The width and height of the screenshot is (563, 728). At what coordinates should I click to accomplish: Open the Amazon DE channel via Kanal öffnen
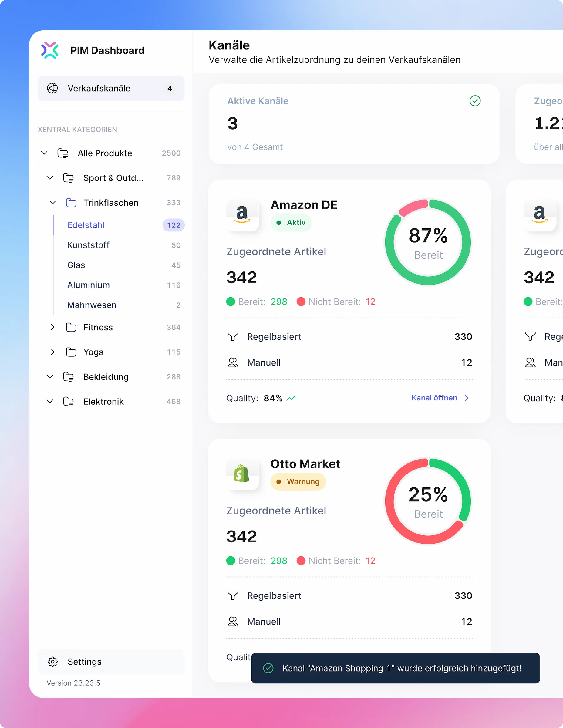(x=440, y=398)
